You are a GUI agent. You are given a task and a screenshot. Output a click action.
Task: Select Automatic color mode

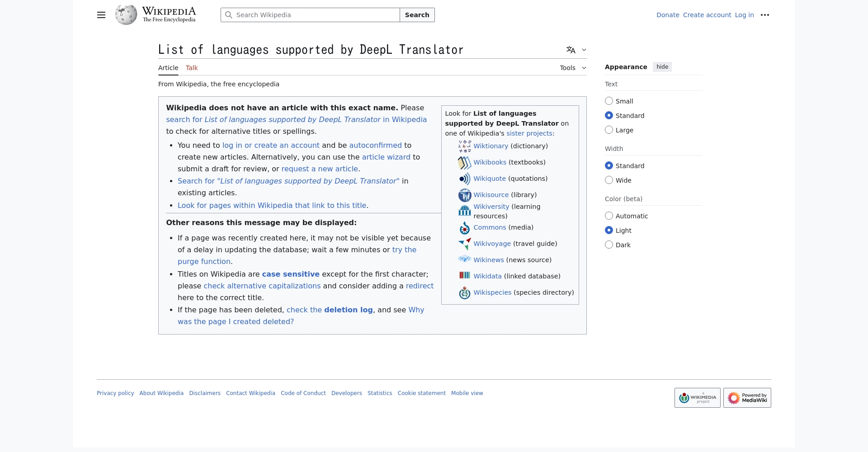(x=609, y=216)
